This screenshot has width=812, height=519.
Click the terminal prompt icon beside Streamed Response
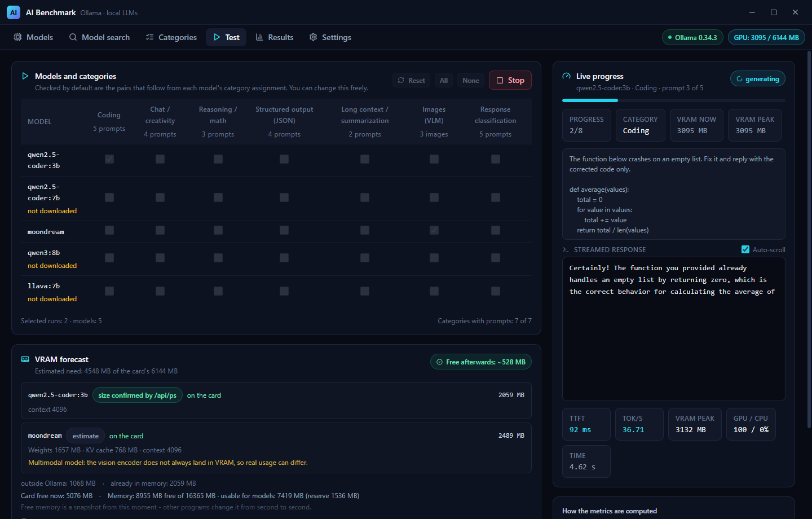(x=566, y=250)
